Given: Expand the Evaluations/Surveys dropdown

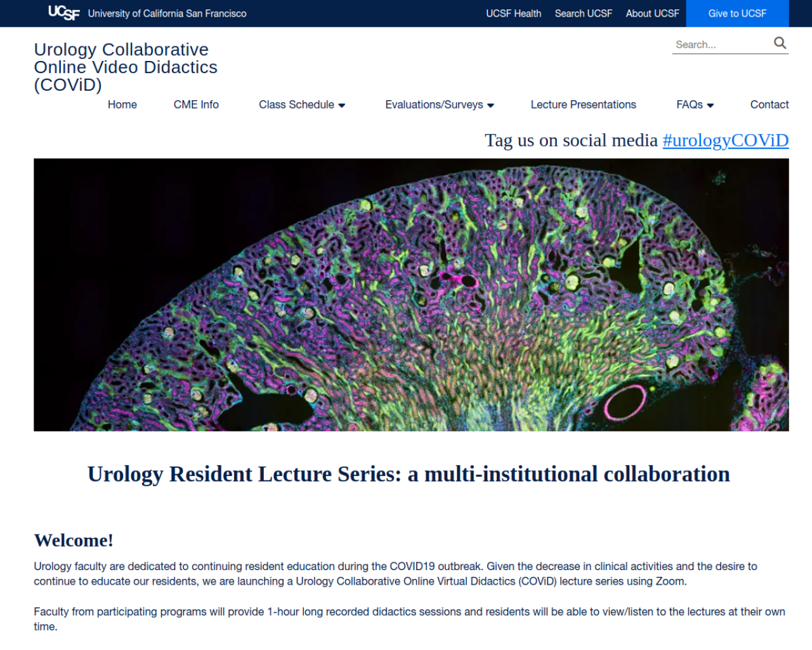Looking at the screenshot, I should click(440, 105).
